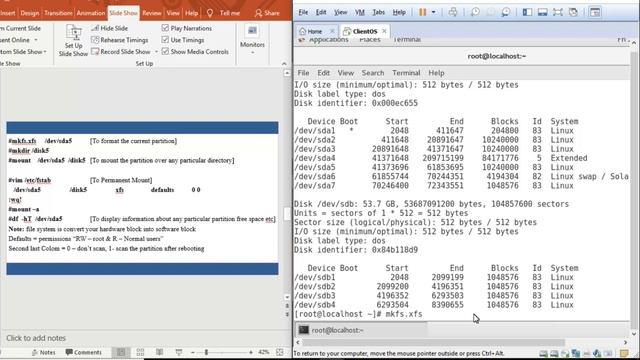Click the VMware message log icon

tap(624, 353)
